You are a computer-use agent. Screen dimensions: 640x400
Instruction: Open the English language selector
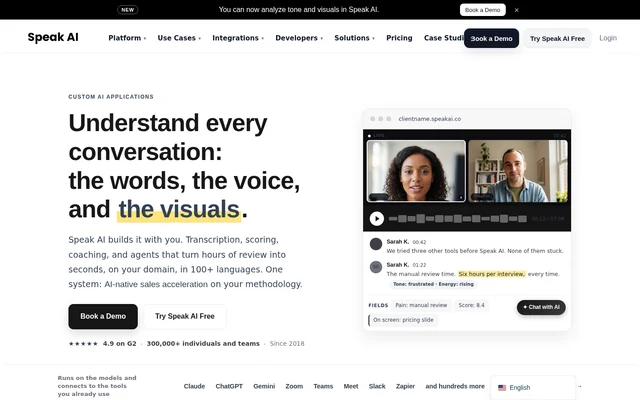[533, 388]
